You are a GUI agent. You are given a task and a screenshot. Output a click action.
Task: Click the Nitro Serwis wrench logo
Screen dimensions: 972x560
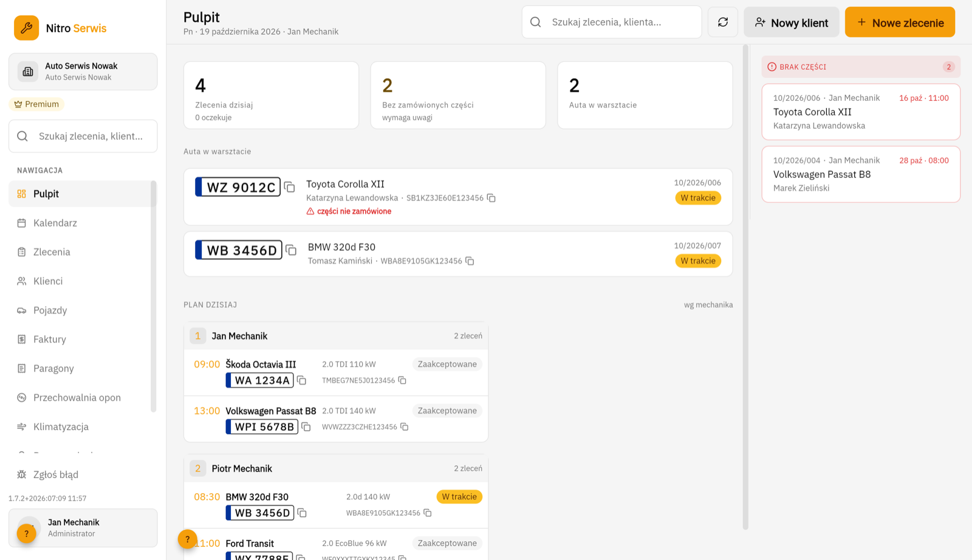[27, 28]
